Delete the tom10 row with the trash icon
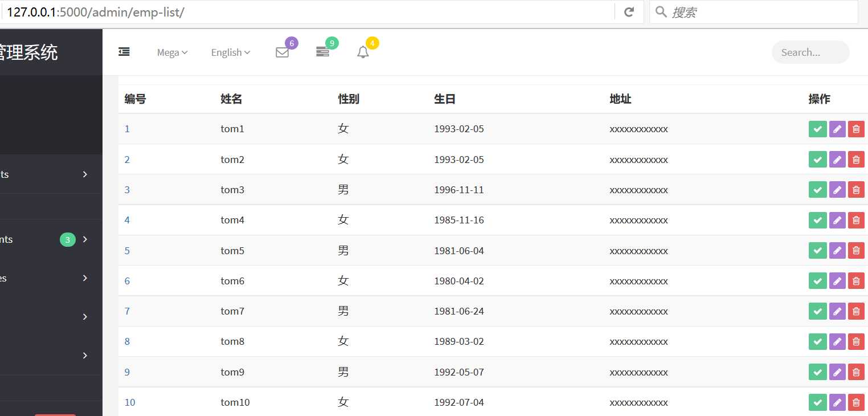868x416 pixels. click(x=856, y=402)
